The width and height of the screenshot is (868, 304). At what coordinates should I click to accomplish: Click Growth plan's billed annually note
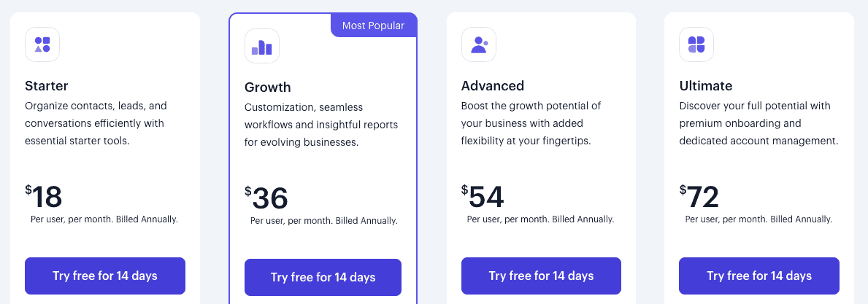324,221
